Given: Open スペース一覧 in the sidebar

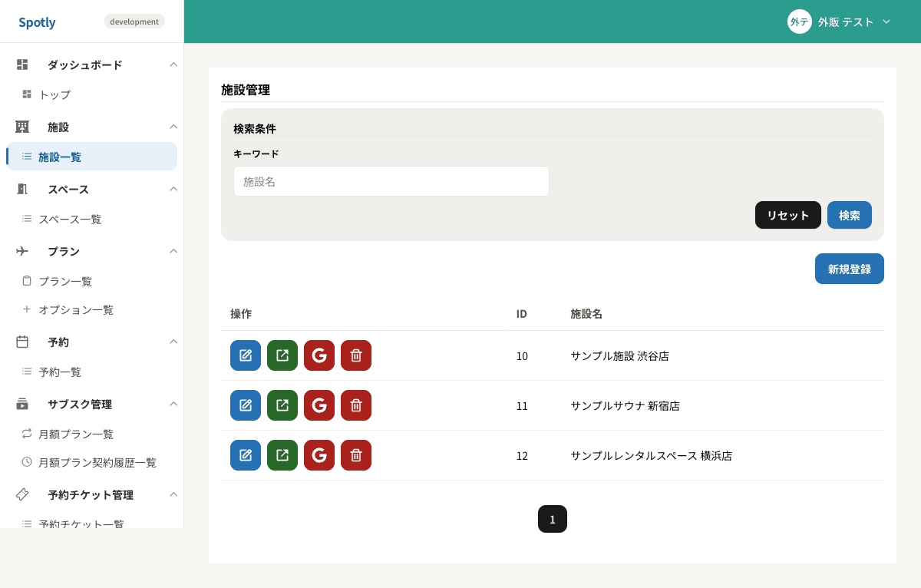Looking at the screenshot, I should coord(91,219).
